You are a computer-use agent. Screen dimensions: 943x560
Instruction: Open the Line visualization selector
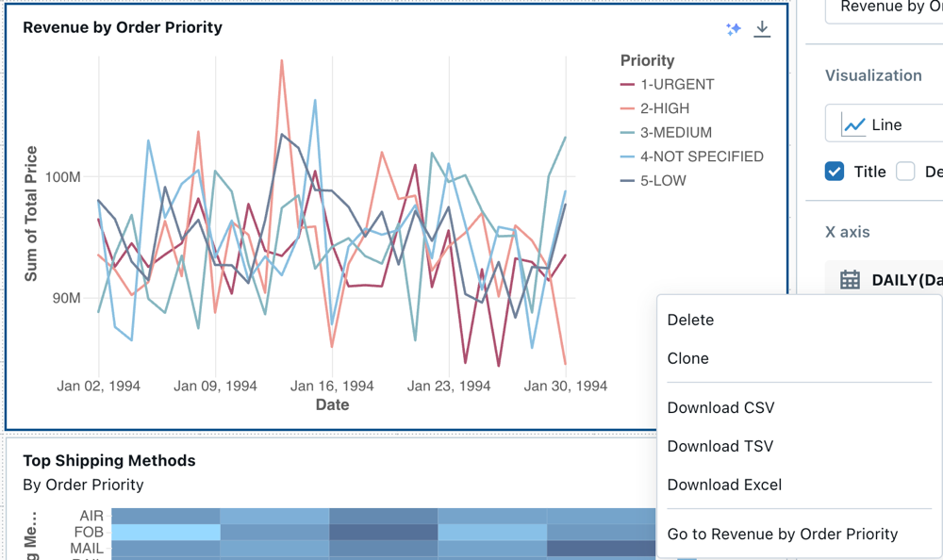(x=886, y=124)
